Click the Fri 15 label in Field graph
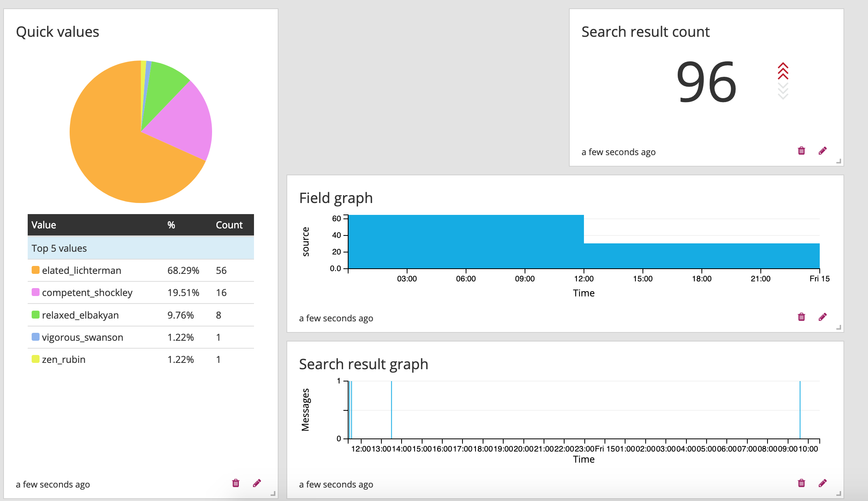This screenshot has width=868, height=501. 819,279
